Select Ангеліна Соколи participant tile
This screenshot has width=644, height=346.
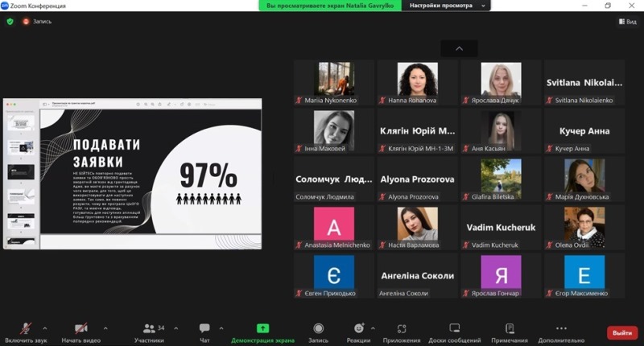pos(417,275)
